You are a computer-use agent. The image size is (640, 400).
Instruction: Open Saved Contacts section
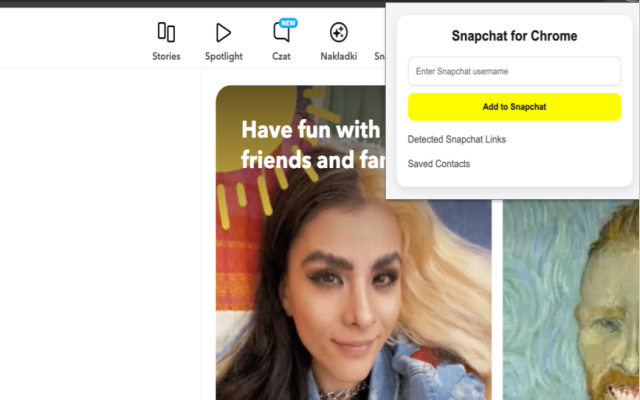pos(439,164)
